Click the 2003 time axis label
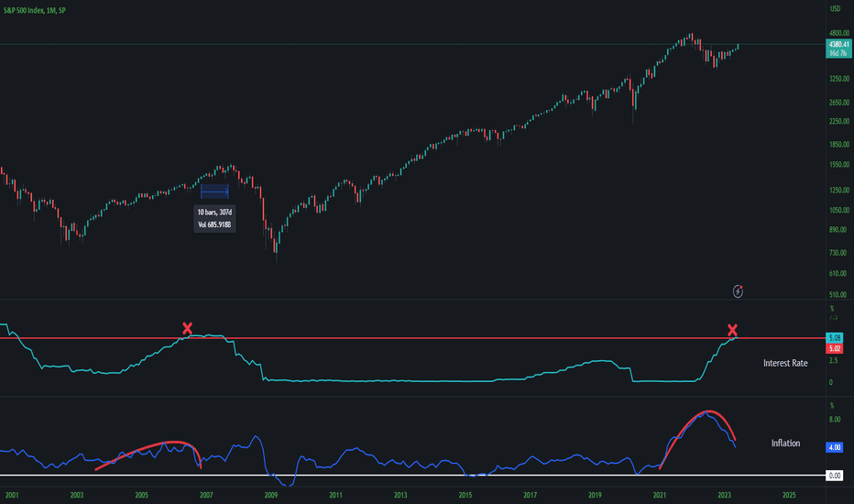 click(x=77, y=495)
